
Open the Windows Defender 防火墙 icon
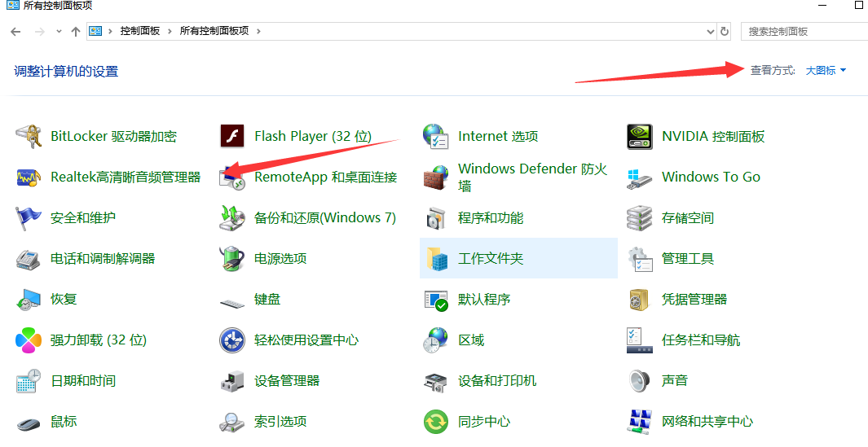point(436,177)
